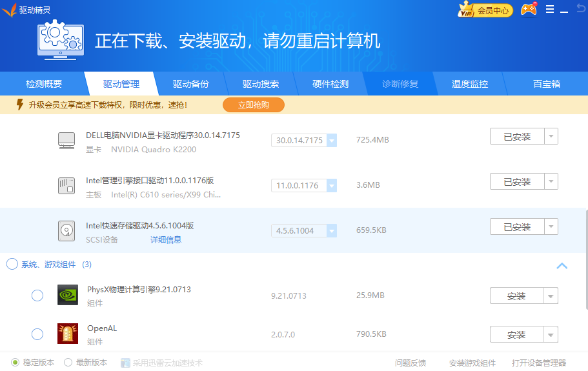Screen dimensions: 588x371
Task: Open the hamburger main menu icon
Action: [550, 10]
